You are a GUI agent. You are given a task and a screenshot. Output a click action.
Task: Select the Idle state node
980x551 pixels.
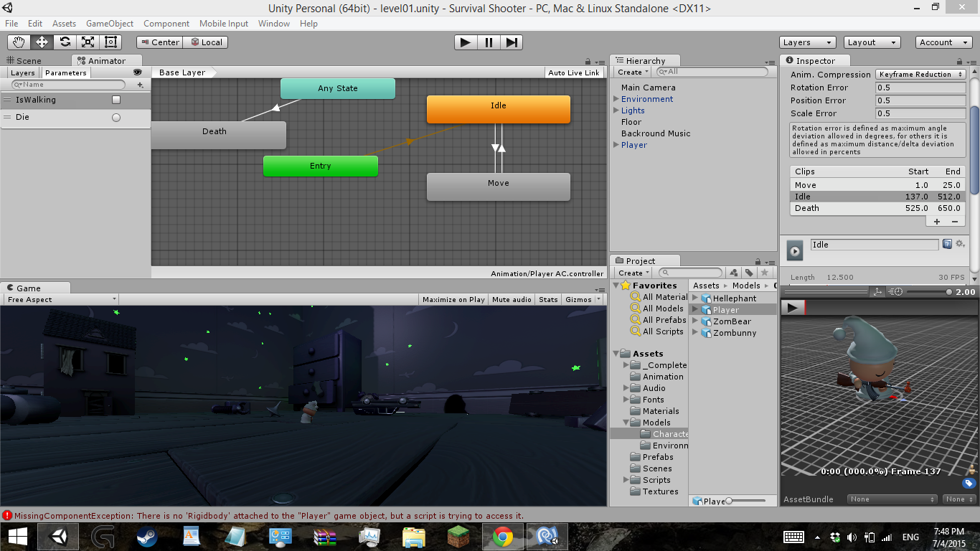pos(499,109)
